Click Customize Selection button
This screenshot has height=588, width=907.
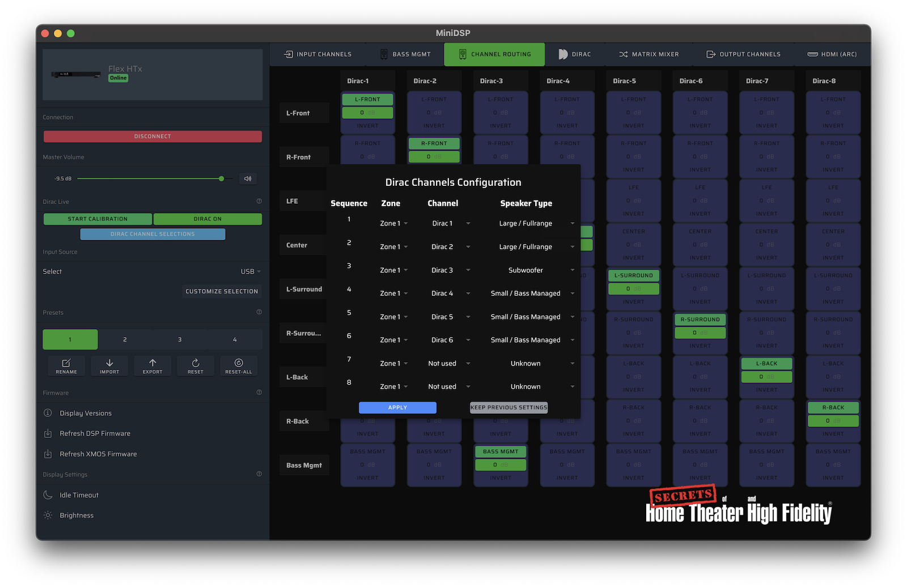pos(222,291)
